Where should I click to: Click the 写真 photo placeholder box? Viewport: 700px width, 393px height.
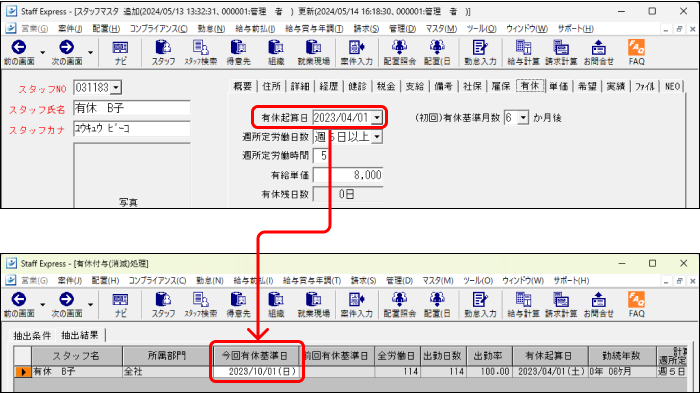tap(132, 175)
